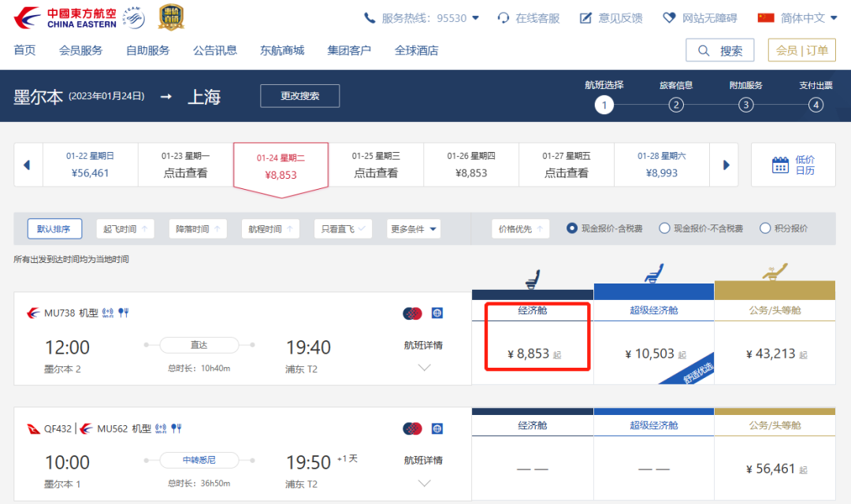
Task: Select QF432 business fare ¥56,461
Action: pyautogui.click(x=775, y=469)
